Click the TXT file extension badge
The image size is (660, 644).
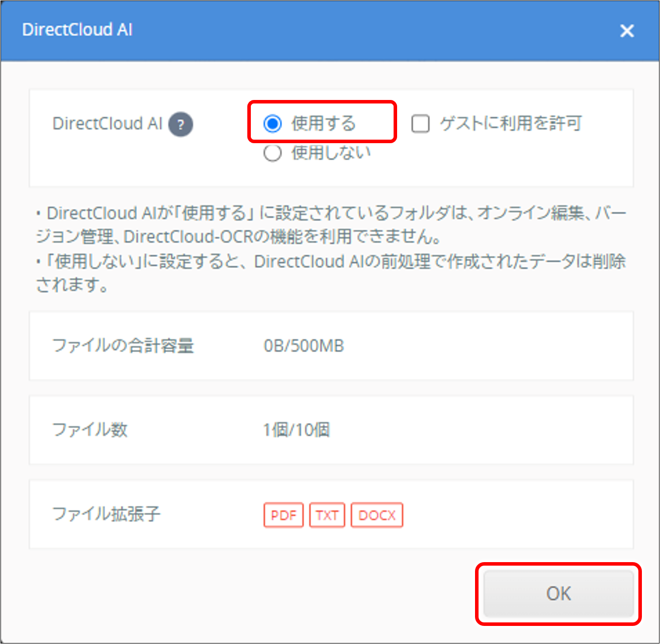(327, 515)
